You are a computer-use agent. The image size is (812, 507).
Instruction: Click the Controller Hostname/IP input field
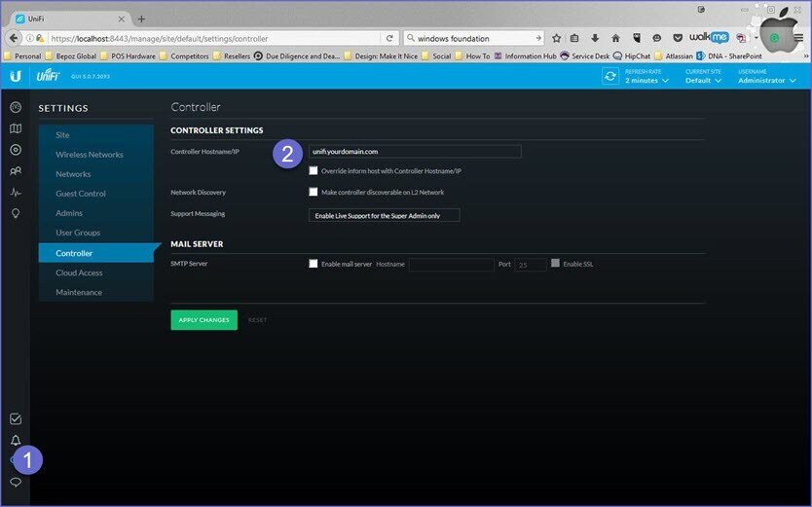[x=414, y=152]
